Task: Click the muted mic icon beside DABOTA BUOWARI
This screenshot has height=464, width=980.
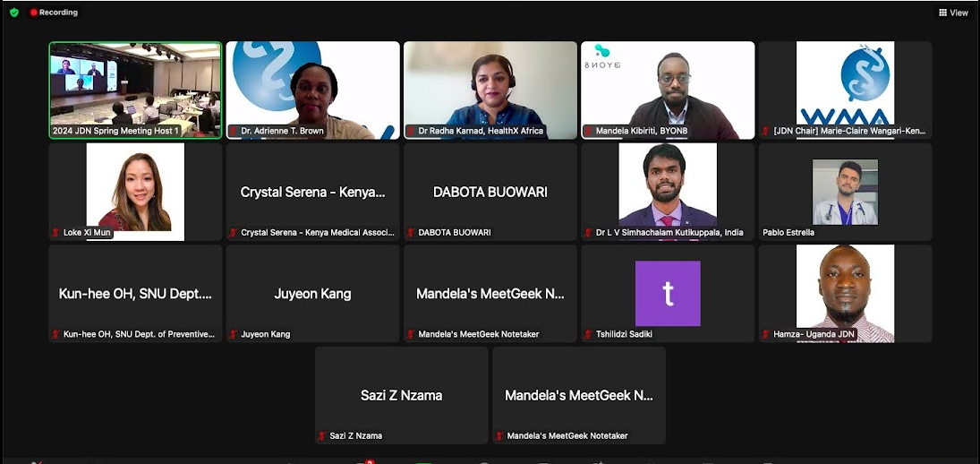Action: [411, 233]
